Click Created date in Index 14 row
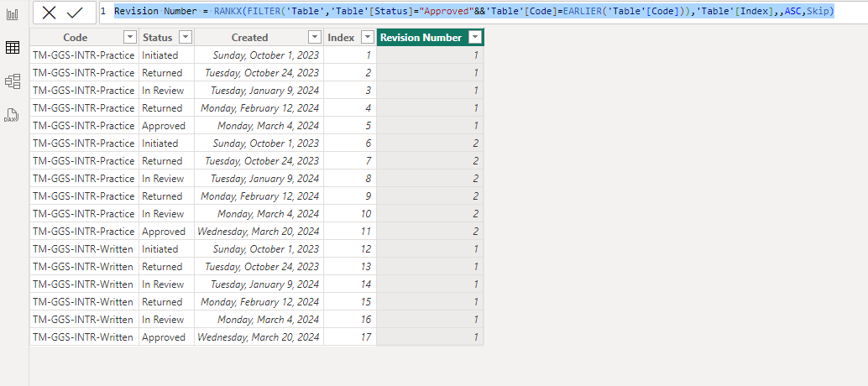Screen dimensions: 868x386 (259, 284)
